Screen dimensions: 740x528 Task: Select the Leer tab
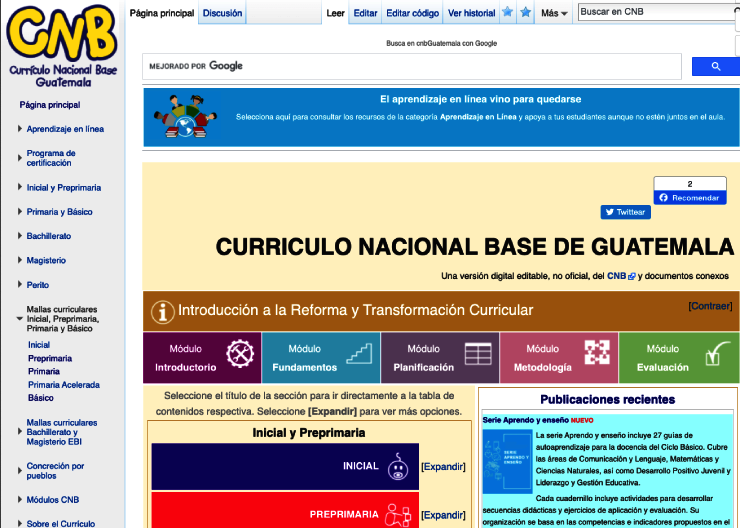pyautogui.click(x=335, y=13)
